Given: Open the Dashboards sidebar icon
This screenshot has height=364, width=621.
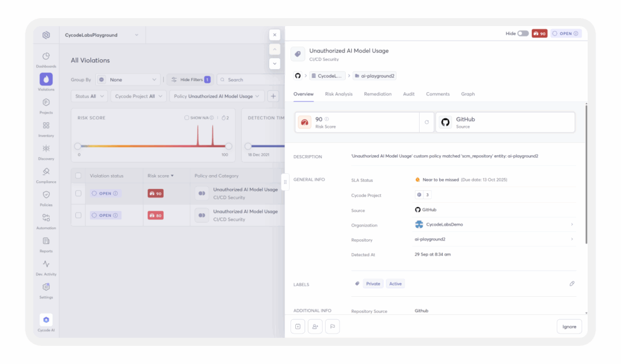Looking at the screenshot, I should click(46, 56).
